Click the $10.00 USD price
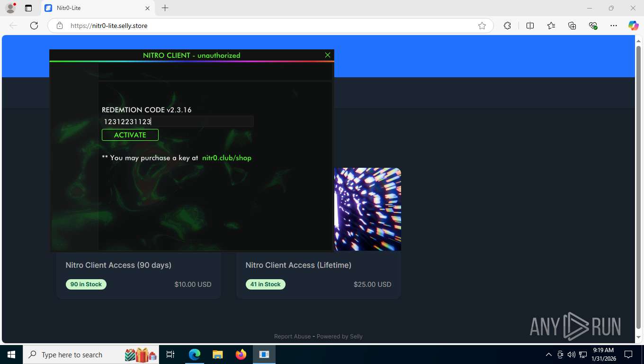This screenshot has height=364, width=644. 193,284
